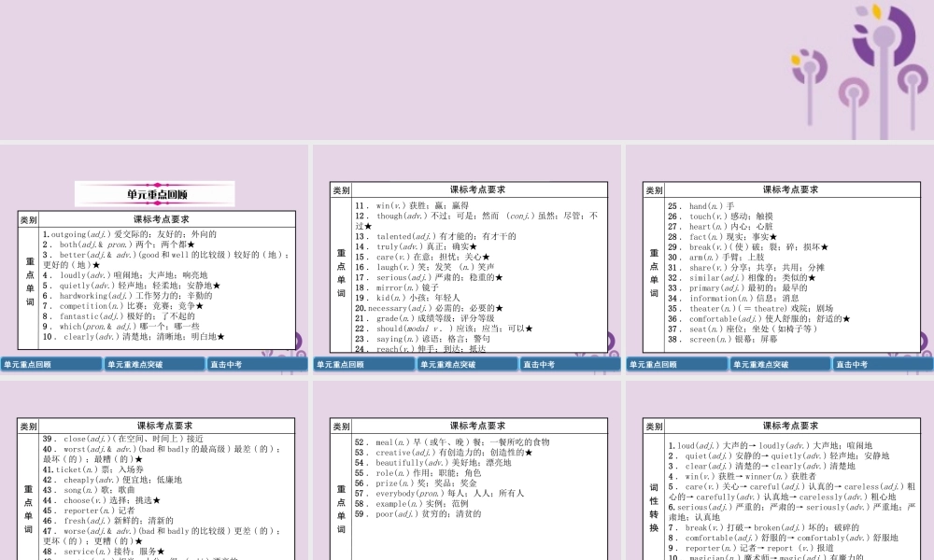Click 单元重难点突破 on slide with words 25-38
Screen dimensions: 934x560
click(x=780, y=365)
